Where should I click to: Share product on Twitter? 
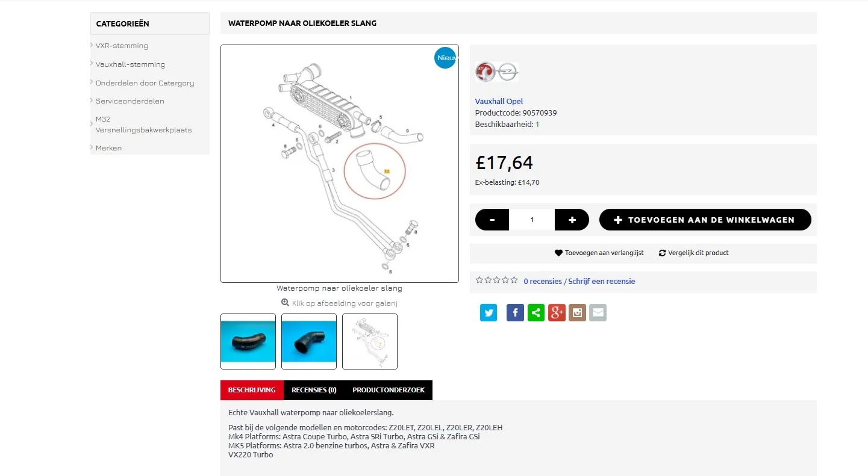click(x=489, y=313)
